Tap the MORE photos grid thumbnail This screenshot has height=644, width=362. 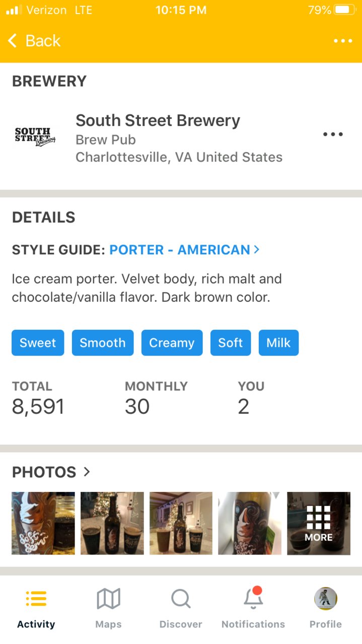(x=319, y=523)
